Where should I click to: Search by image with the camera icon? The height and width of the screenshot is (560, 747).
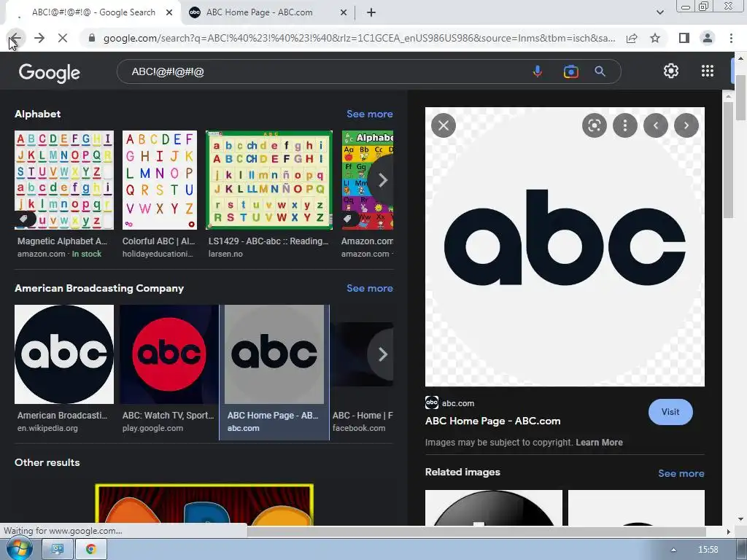[x=570, y=71]
